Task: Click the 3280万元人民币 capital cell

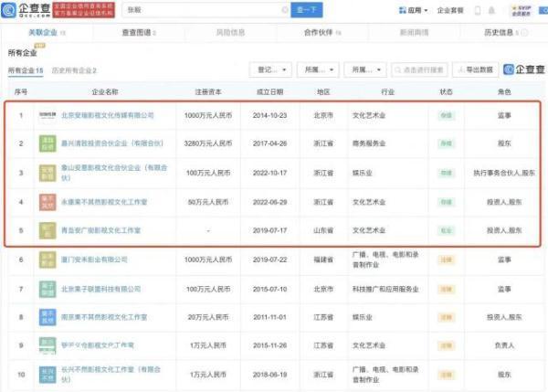Action: pyautogui.click(x=208, y=143)
